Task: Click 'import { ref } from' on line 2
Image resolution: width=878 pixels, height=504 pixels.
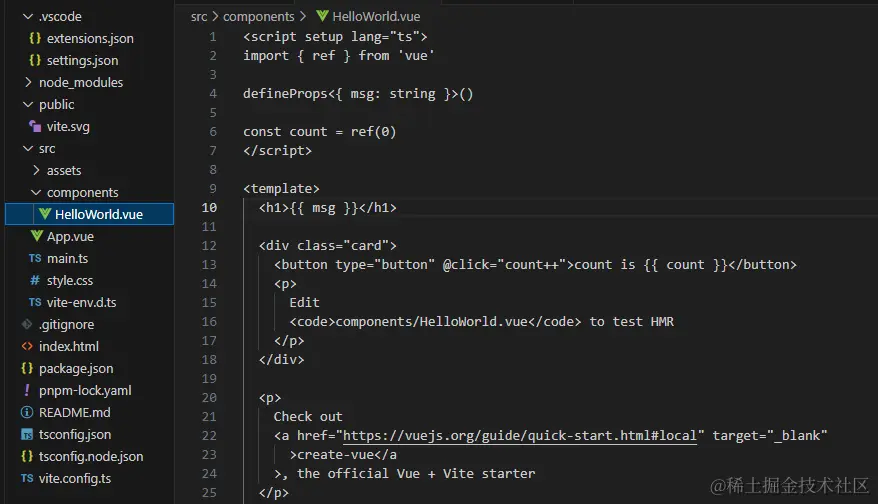Action: 316,56
